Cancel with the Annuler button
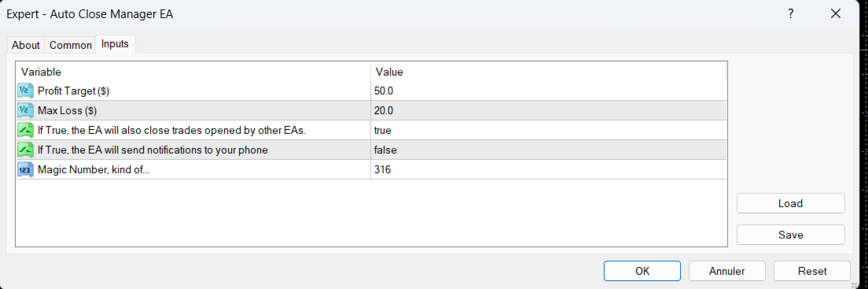The height and width of the screenshot is (289, 868). (726, 271)
